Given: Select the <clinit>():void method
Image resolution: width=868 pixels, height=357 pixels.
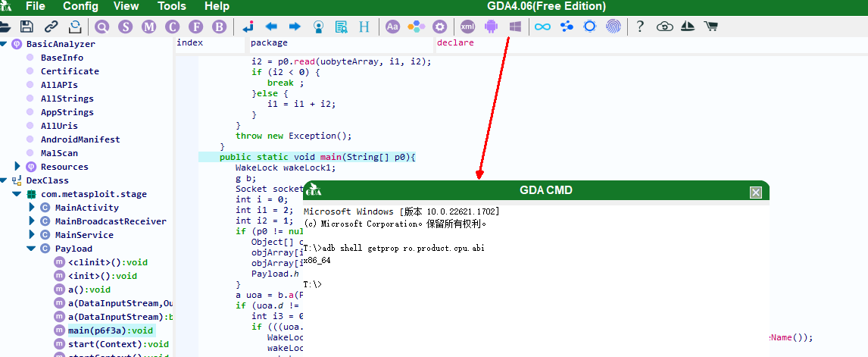Looking at the screenshot, I should point(108,262).
